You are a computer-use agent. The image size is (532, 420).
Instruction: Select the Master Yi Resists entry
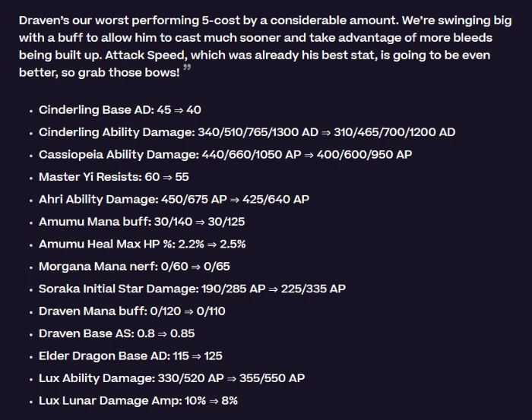pos(114,177)
